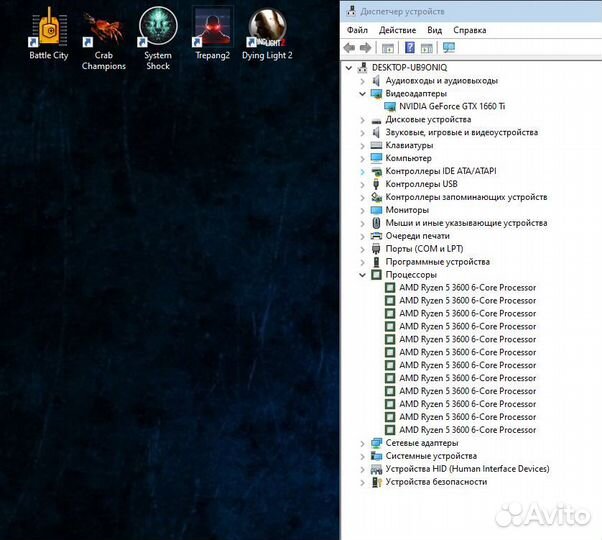Select the NVIDIA GeForce GTX 1660 Ti entry
The image size is (602, 540).
pyautogui.click(x=452, y=107)
